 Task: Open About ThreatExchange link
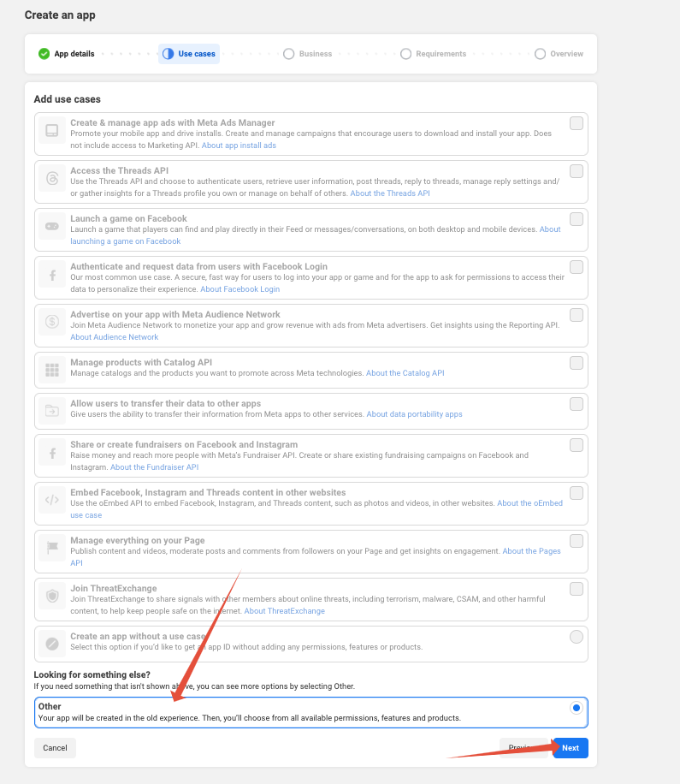pyautogui.click(x=284, y=611)
